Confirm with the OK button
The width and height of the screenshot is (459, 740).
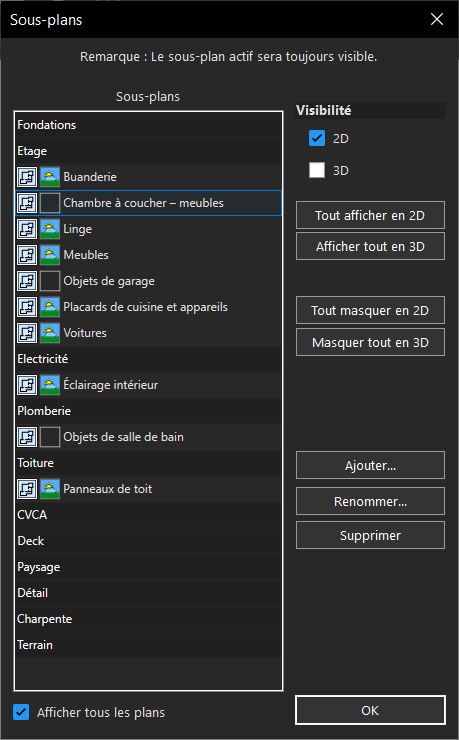pos(370,710)
